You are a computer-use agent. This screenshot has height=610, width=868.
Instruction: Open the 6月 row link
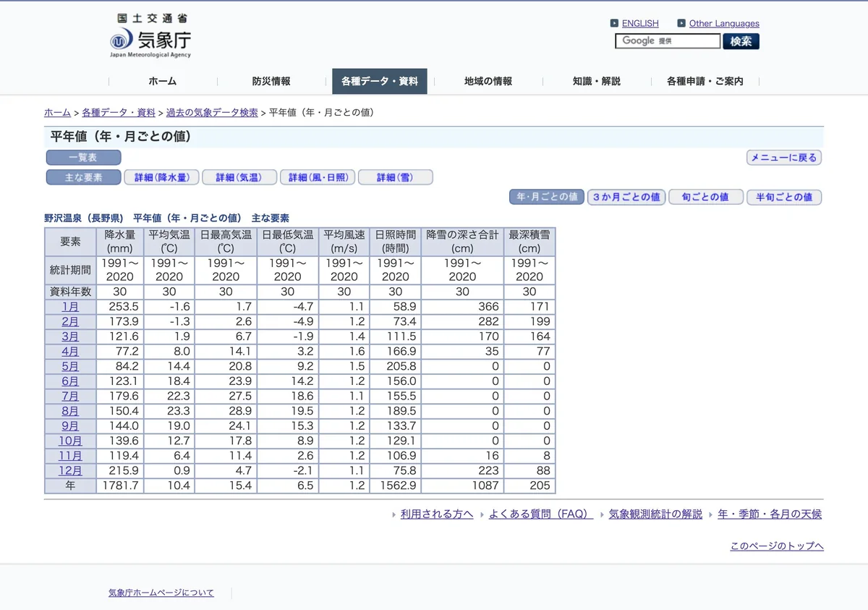(x=70, y=381)
